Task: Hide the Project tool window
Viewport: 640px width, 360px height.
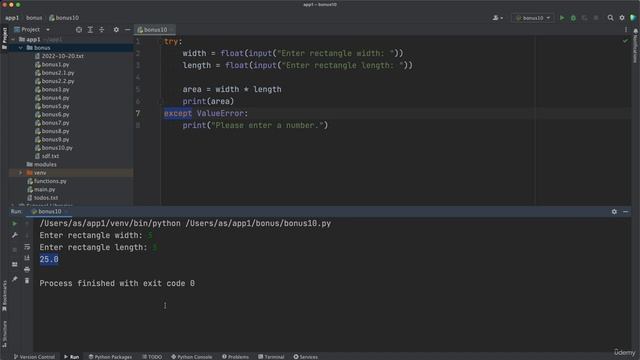Action: coord(127,30)
